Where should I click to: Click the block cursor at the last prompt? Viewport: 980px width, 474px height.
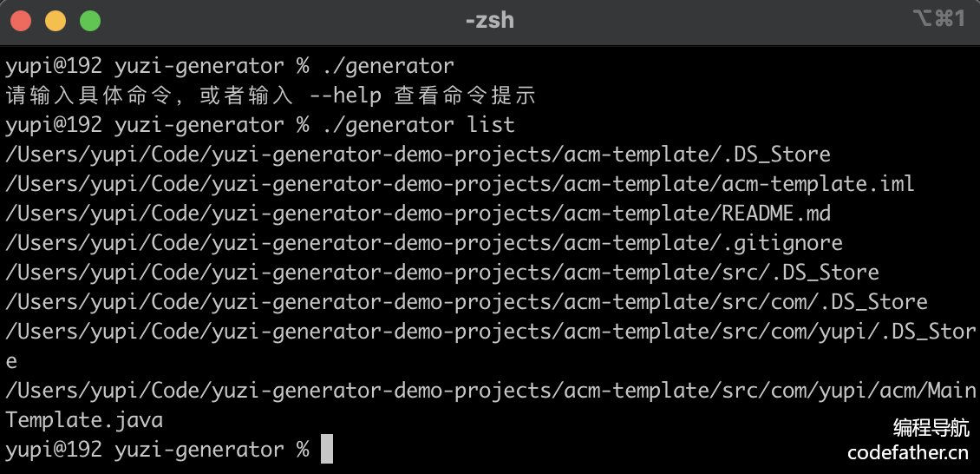point(327,450)
